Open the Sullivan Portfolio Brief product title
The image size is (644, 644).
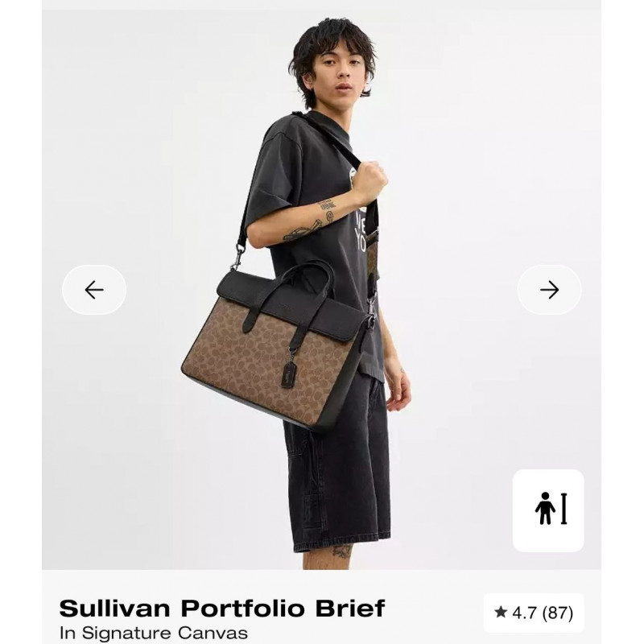[x=222, y=609]
